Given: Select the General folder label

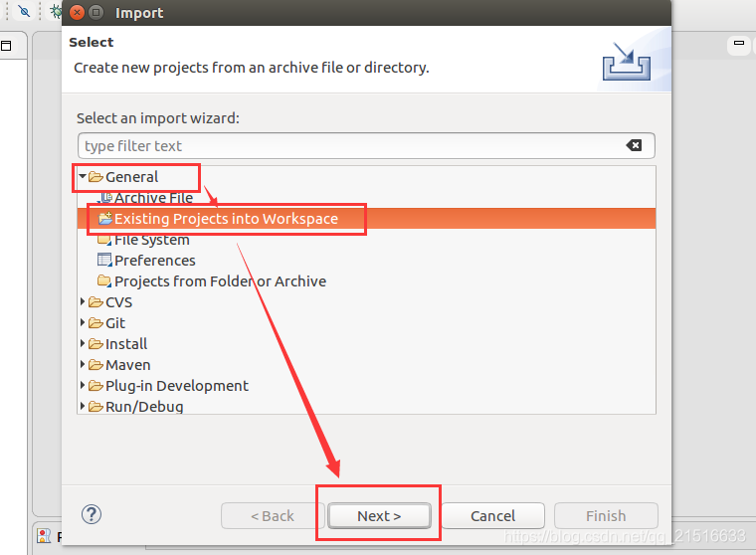Looking at the screenshot, I should [x=131, y=177].
